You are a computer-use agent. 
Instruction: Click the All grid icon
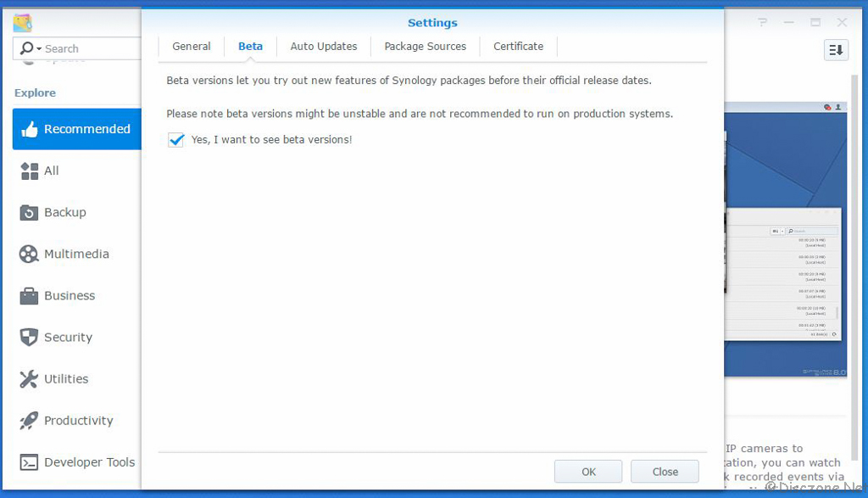point(30,171)
